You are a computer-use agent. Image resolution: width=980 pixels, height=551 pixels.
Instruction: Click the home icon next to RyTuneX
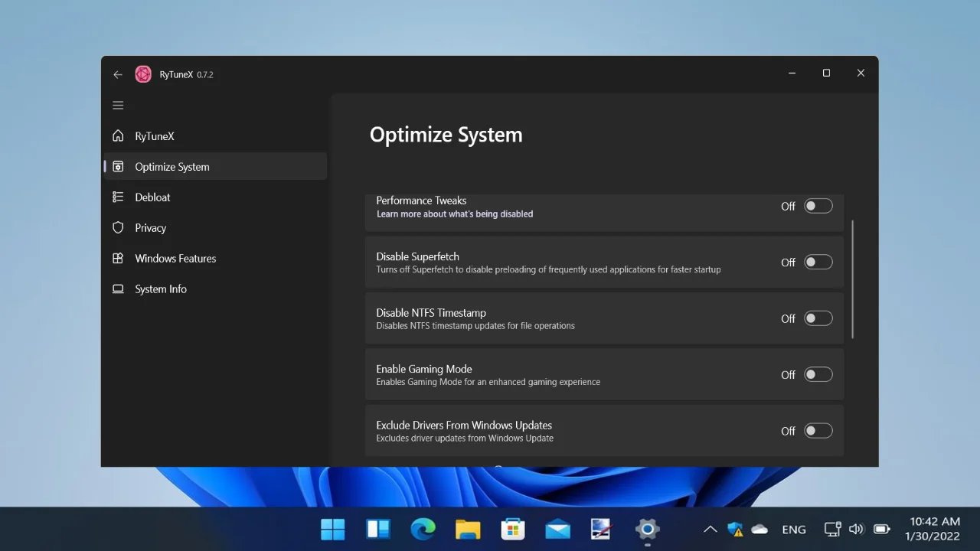pos(118,136)
